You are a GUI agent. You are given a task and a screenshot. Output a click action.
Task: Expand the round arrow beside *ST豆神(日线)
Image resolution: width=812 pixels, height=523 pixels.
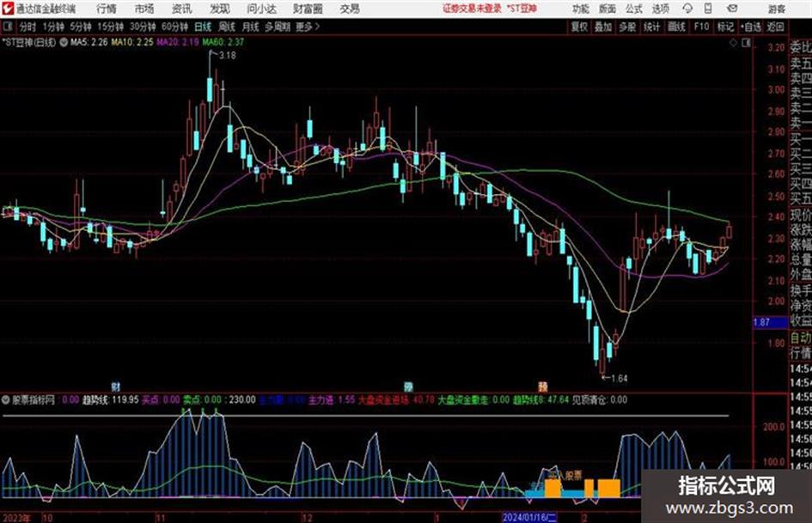tap(64, 42)
